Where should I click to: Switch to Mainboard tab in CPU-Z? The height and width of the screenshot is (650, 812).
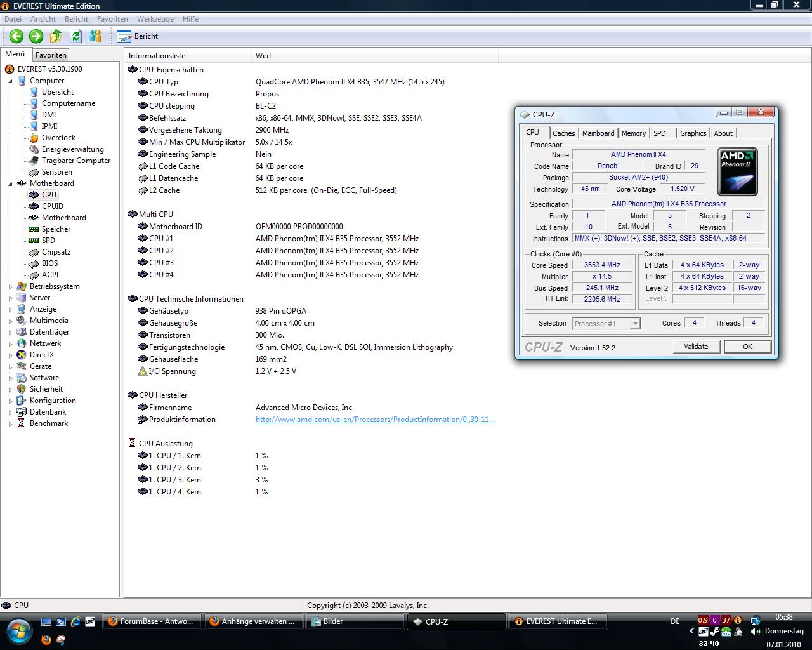(x=598, y=133)
